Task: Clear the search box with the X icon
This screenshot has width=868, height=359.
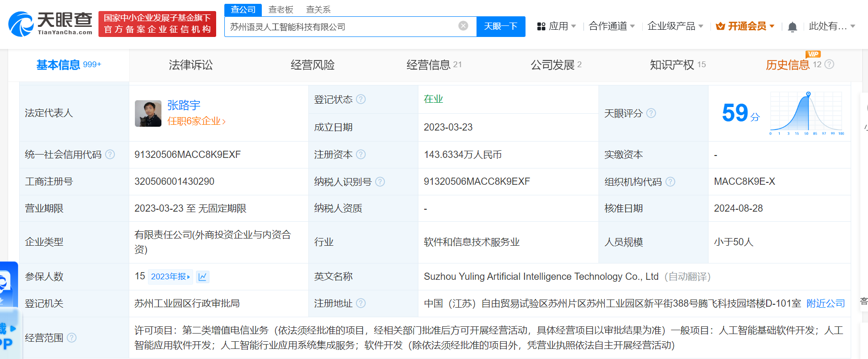Action: click(463, 26)
